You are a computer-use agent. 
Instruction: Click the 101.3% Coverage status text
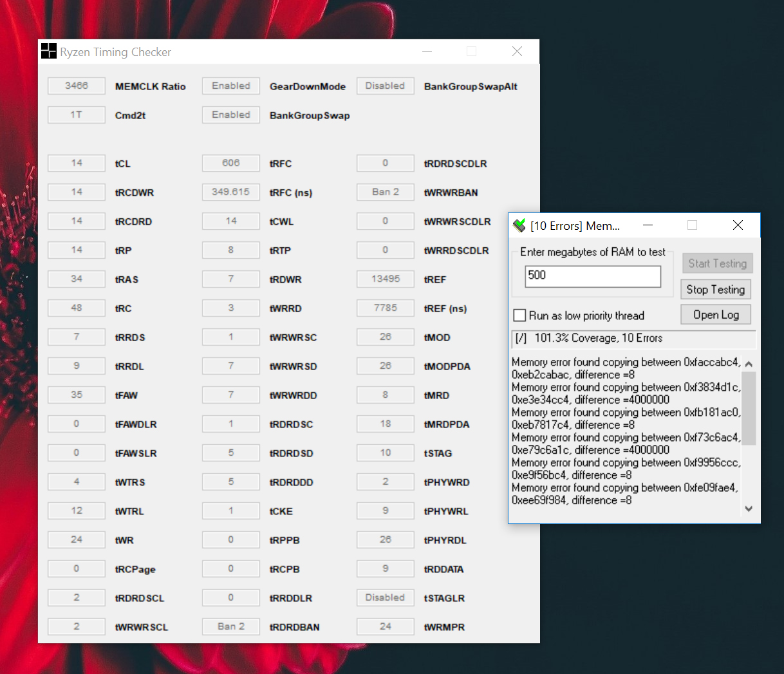[x=598, y=338]
